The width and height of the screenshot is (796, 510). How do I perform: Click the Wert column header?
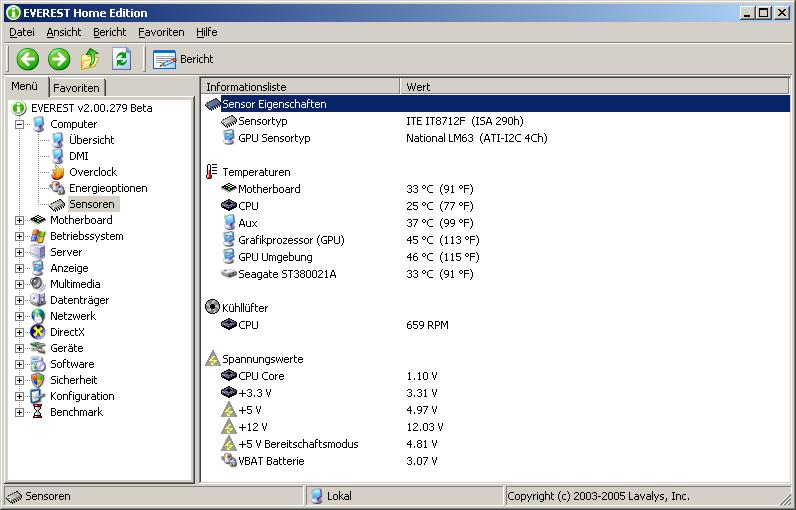pyautogui.click(x=594, y=87)
